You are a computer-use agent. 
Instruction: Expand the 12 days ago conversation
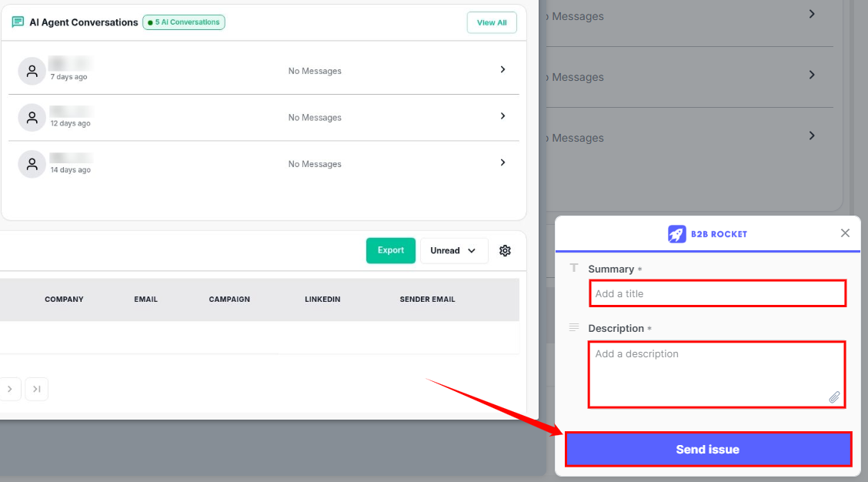coord(502,116)
